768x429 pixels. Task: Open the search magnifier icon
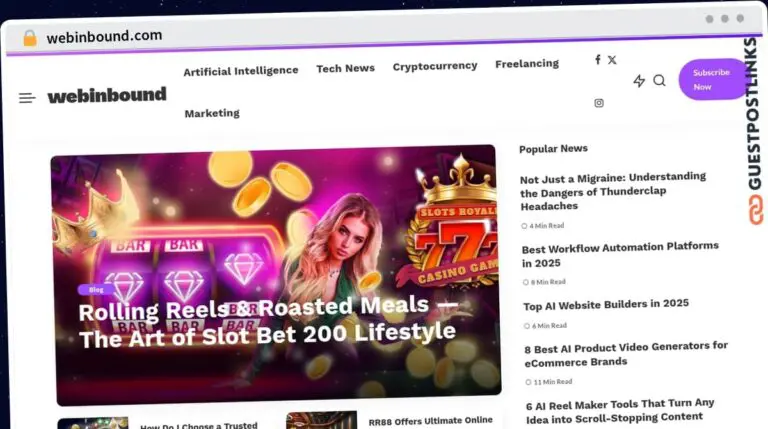(659, 80)
